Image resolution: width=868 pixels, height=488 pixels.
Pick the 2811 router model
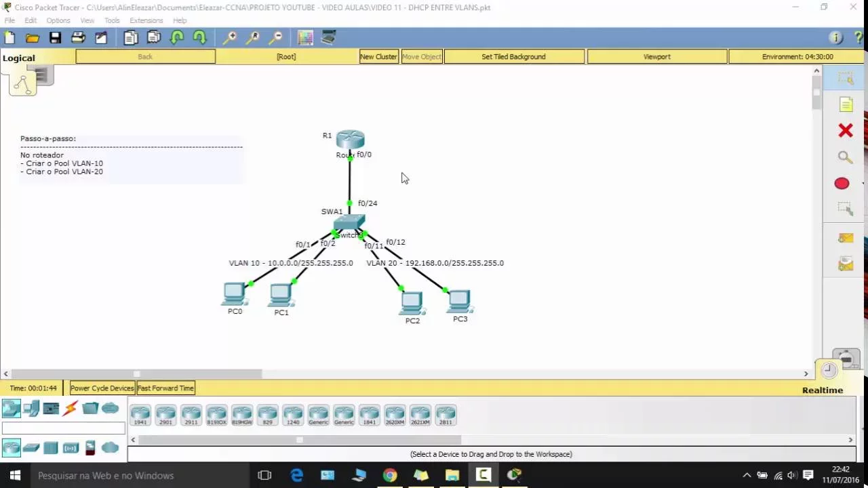(x=446, y=415)
